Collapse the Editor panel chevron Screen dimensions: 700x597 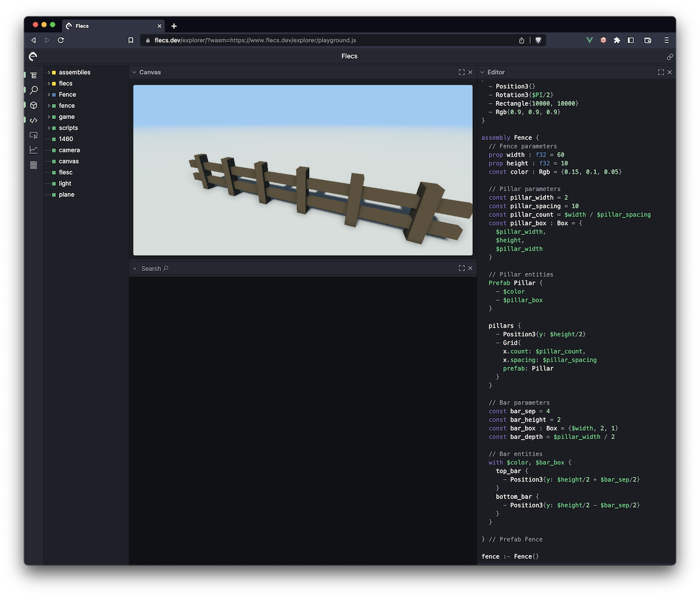tap(482, 72)
